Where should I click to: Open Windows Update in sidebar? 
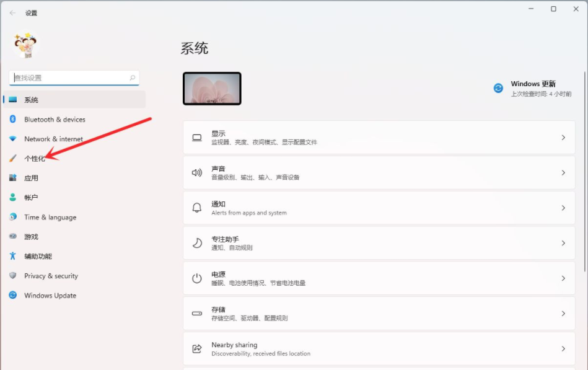(74, 296)
